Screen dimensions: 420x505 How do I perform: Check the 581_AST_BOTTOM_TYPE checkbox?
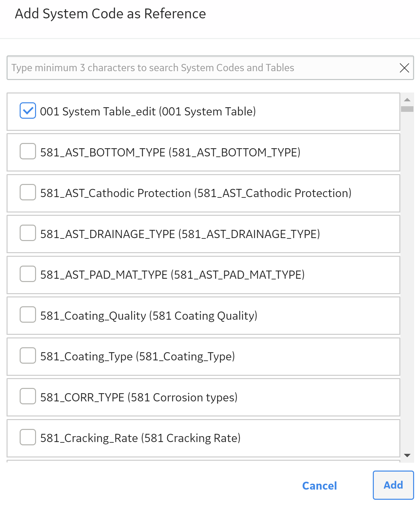point(28,151)
